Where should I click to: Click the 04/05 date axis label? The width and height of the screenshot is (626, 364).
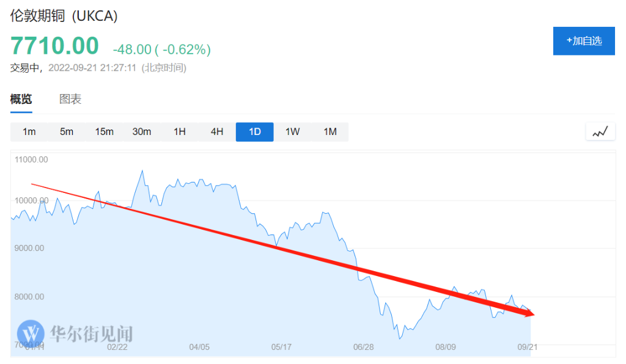click(x=199, y=347)
